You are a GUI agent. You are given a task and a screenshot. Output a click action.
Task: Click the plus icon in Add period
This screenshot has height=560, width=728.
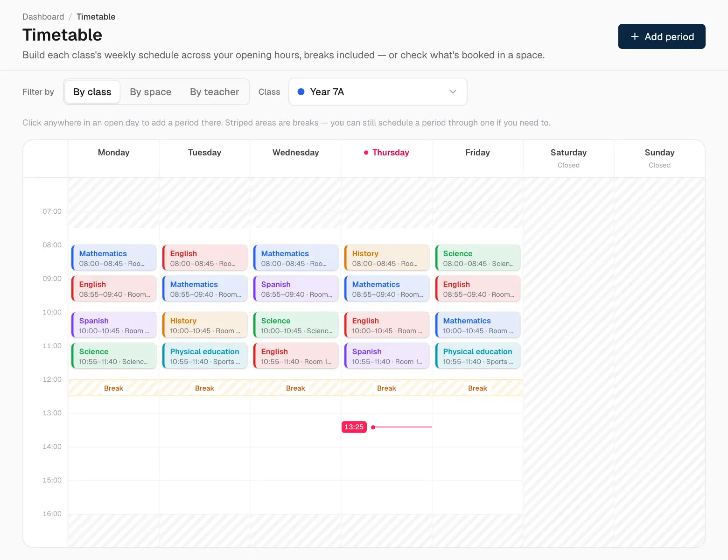[x=635, y=36]
